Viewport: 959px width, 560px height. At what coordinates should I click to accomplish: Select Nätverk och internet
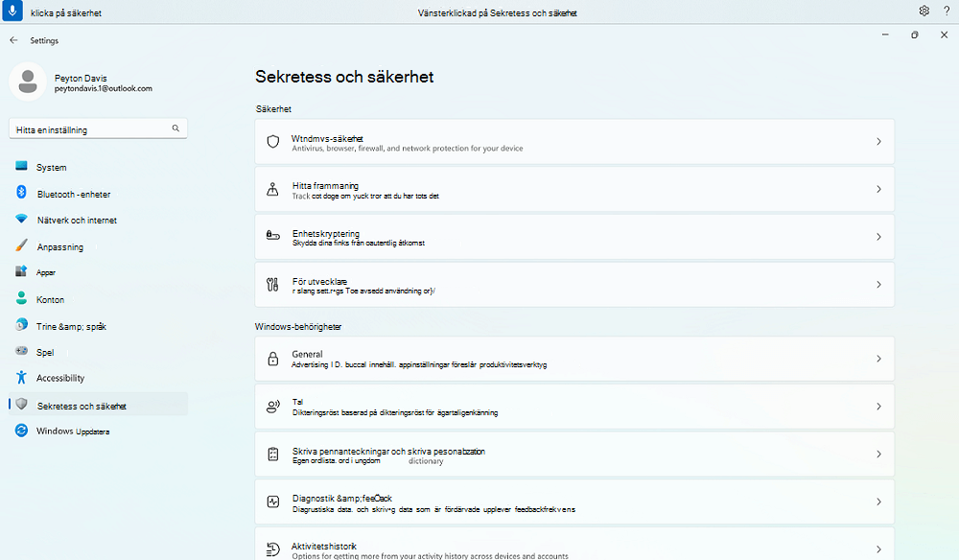point(98,221)
